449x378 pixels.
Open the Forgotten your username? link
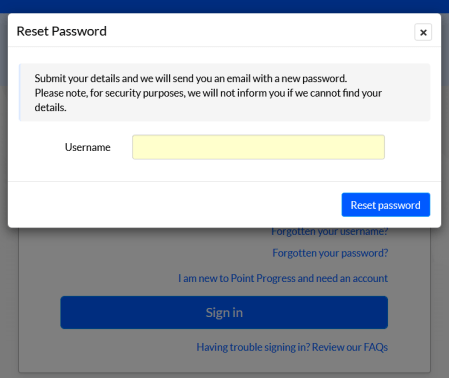[x=330, y=231]
